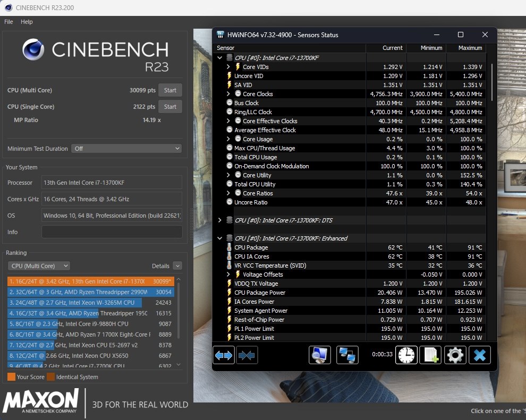The height and width of the screenshot is (420, 526).
Task: Click the Maximum column header
Action: 465,48
